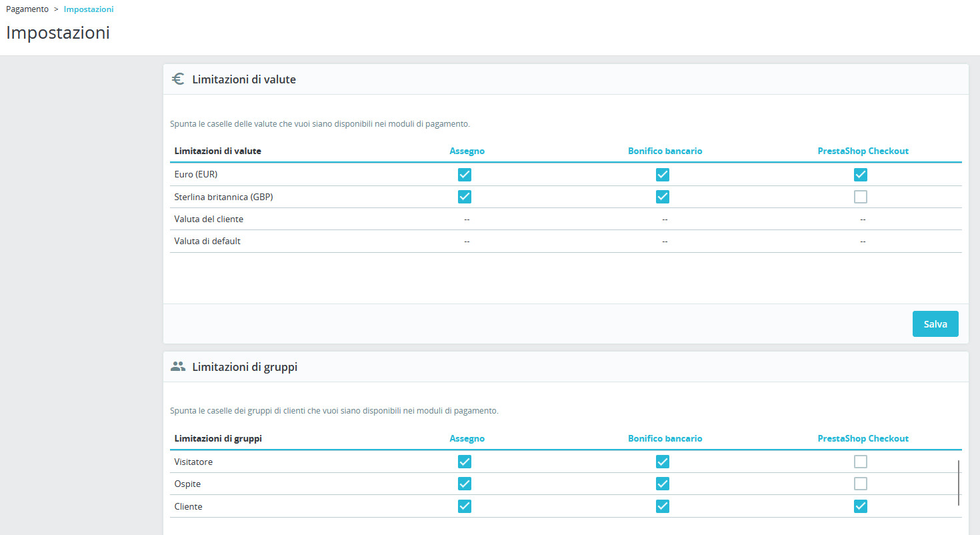Open the Pagamento breadcrumb link

(27, 9)
